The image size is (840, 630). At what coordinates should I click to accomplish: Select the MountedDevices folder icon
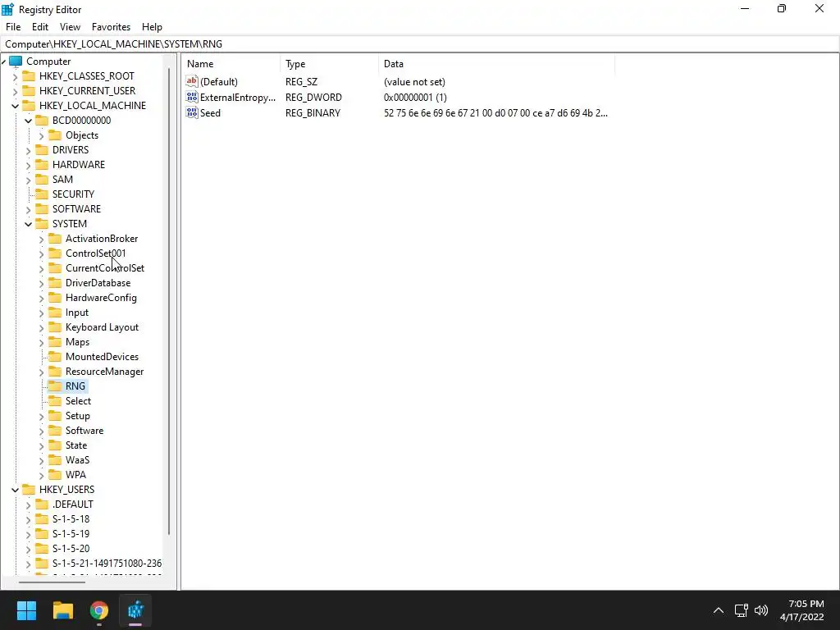55,356
